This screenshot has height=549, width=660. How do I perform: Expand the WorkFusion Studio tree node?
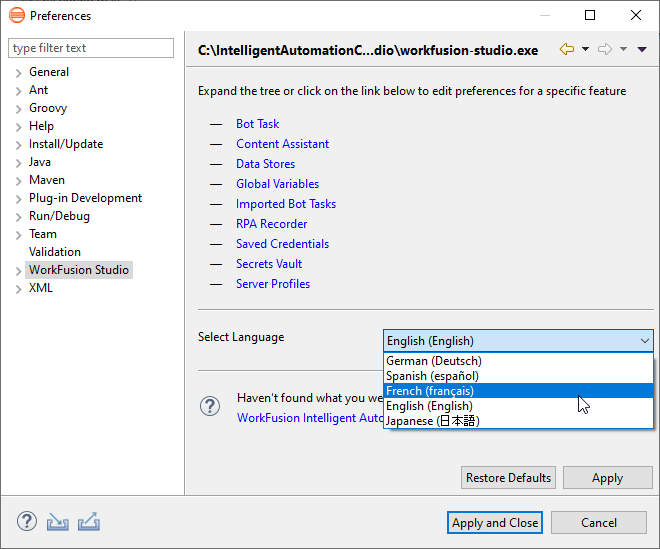tap(18, 271)
